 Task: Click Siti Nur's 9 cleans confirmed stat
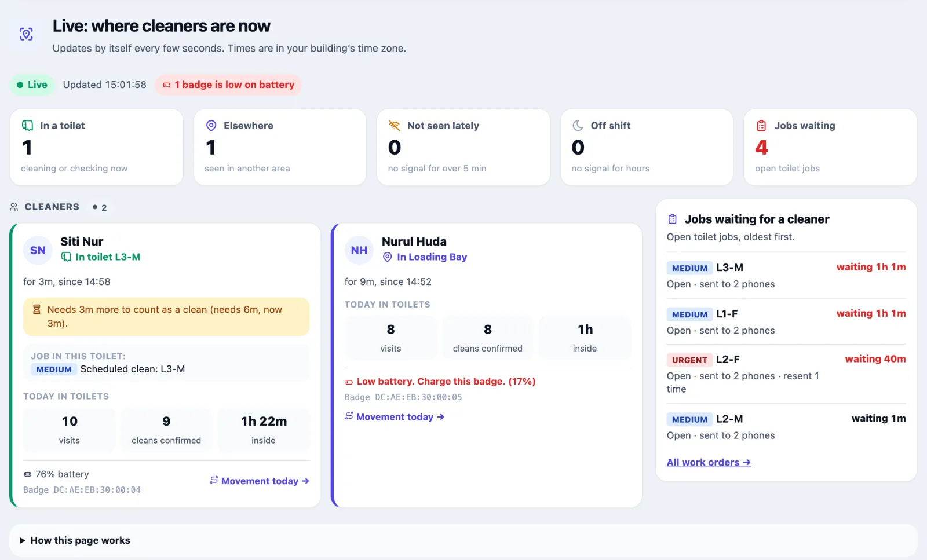pos(166,430)
